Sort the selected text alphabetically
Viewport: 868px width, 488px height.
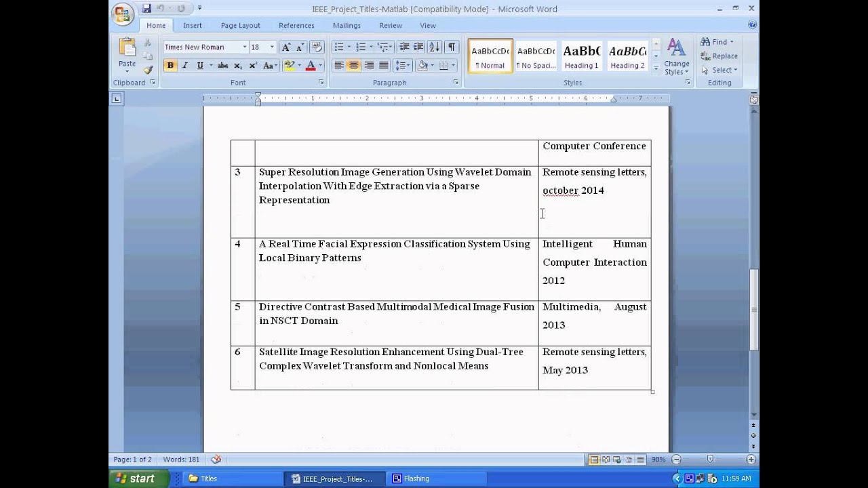[434, 47]
